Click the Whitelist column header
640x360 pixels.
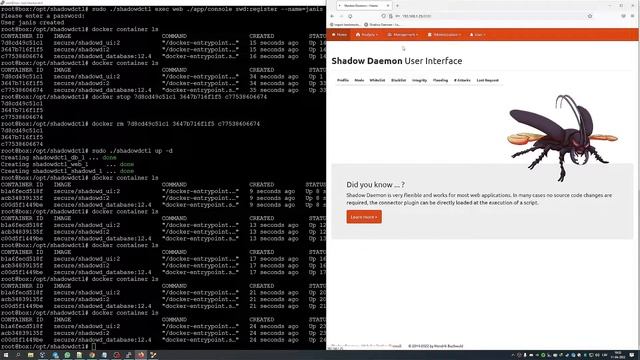coord(377,80)
